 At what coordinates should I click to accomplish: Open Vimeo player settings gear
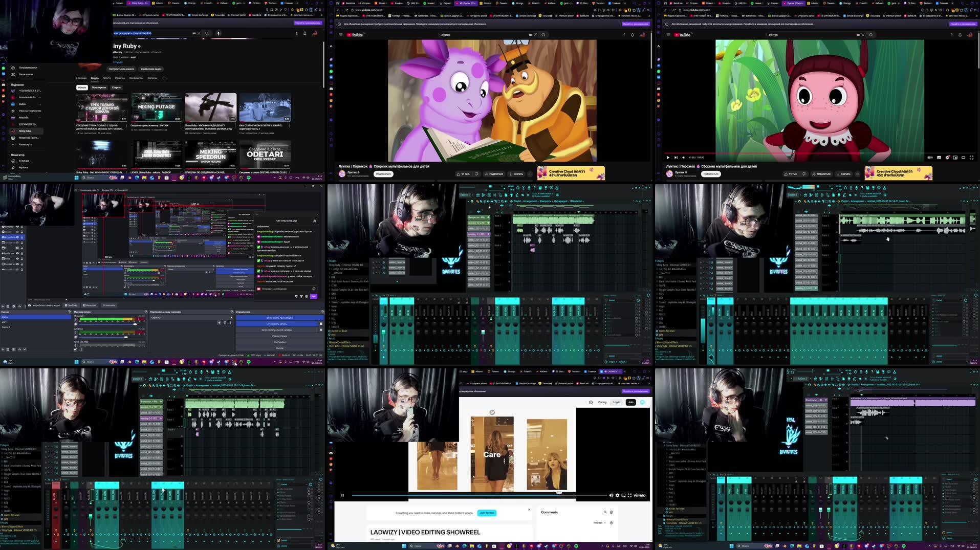click(x=617, y=495)
